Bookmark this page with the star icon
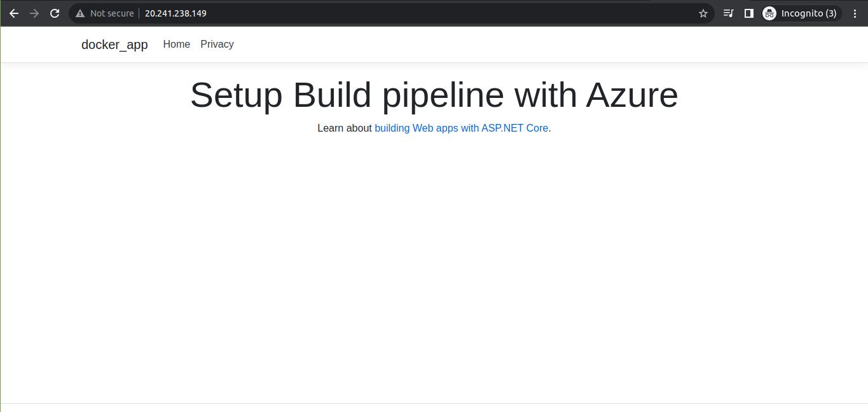The width and height of the screenshot is (868, 412). pos(703,13)
